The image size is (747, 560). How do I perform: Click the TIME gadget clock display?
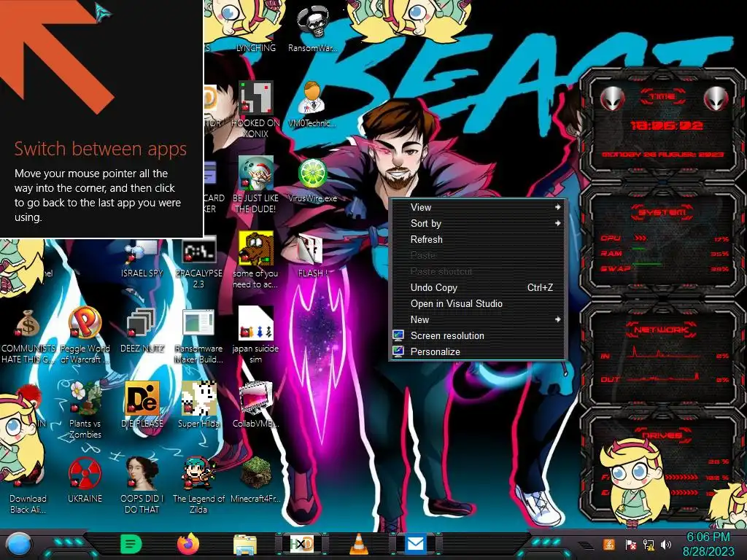click(667, 125)
